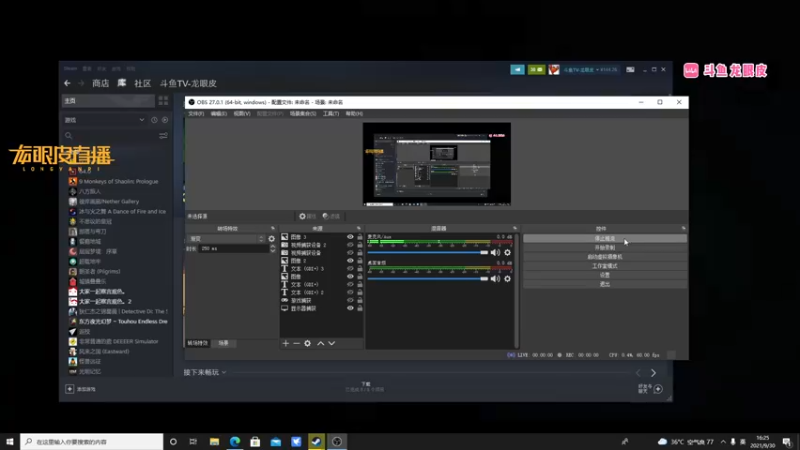The image size is (800, 450).
Task: Open Steam library advanced filter icon
Action: click(x=163, y=136)
